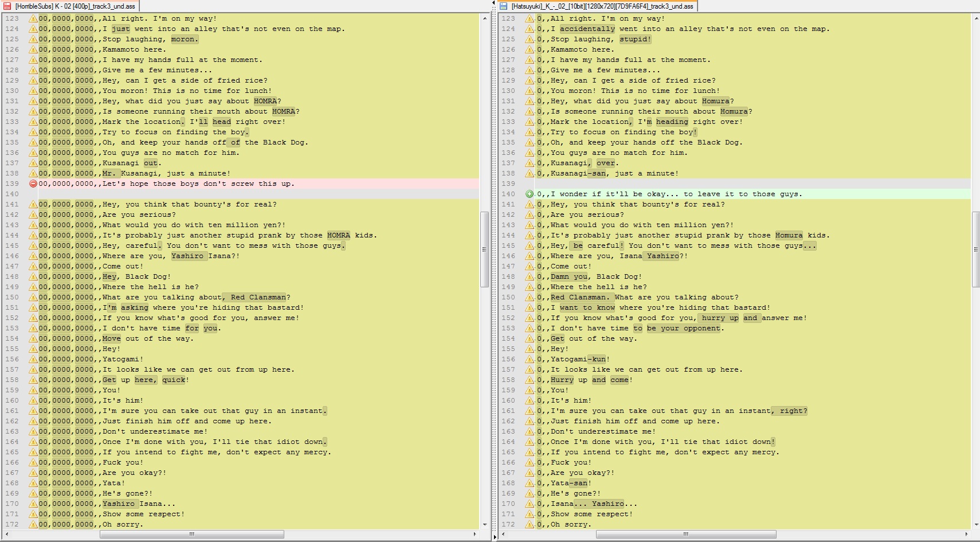The height and width of the screenshot is (542, 980).
Task: Click warning icon beside 'Damn you, Black Dog!' line
Action: click(x=530, y=276)
